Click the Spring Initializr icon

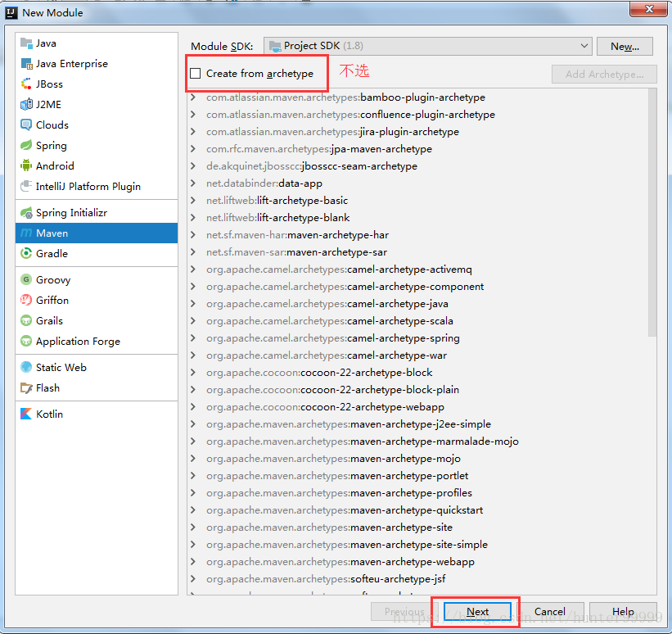click(x=26, y=213)
